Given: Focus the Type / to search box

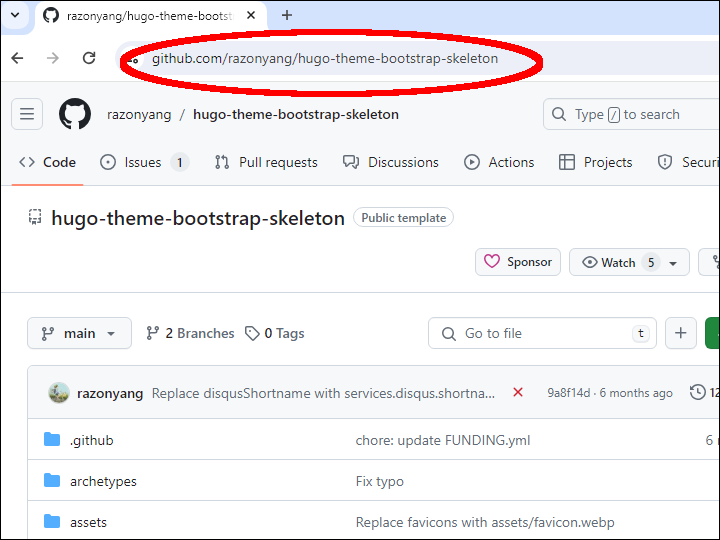Looking at the screenshot, I should (631, 114).
